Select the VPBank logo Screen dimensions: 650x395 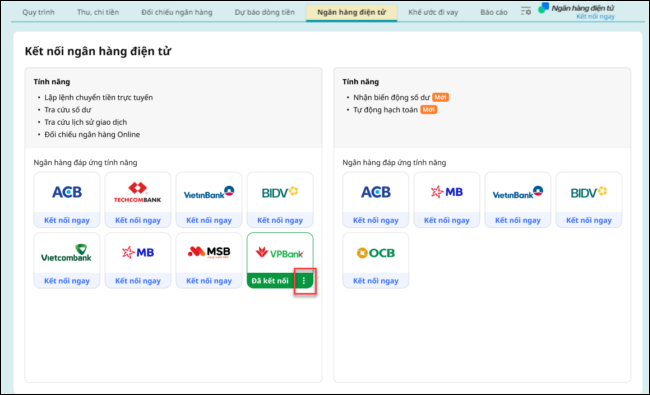[280, 253]
